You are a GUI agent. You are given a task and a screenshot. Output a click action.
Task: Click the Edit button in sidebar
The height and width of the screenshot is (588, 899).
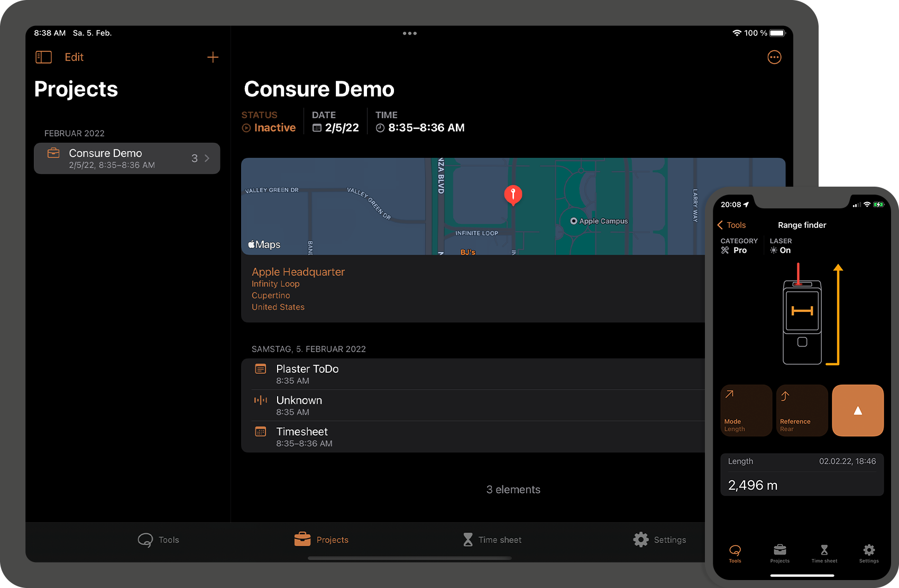coord(74,57)
